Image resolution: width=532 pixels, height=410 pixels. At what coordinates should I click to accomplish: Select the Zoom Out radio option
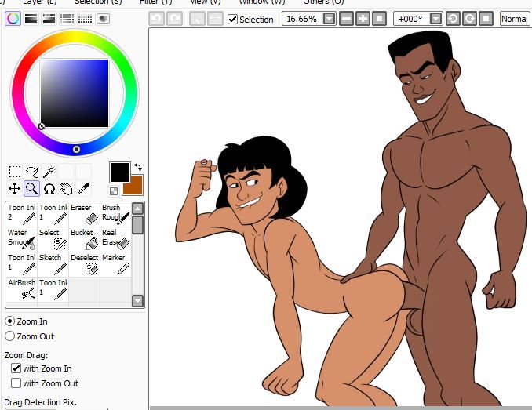click(x=9, y=336)
